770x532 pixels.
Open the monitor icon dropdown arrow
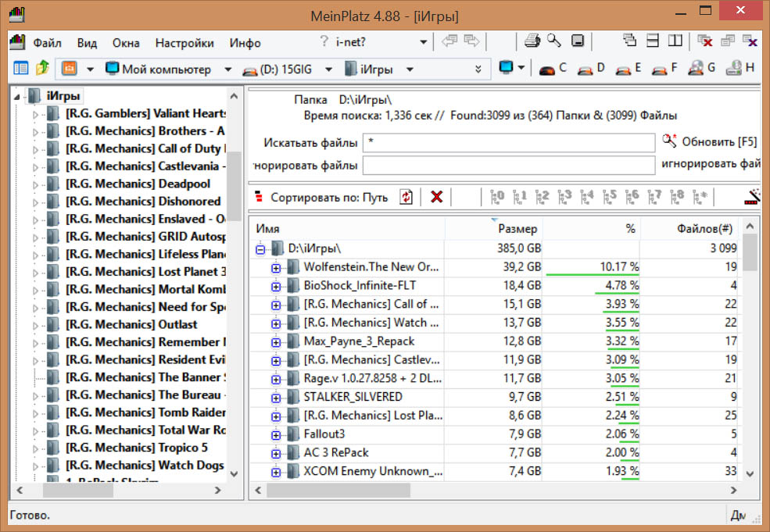coord(521,68)
